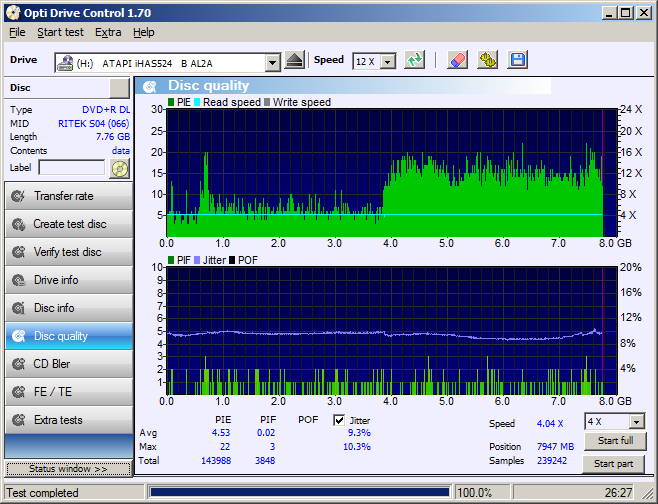Image resolution: width=658 pixels, height=504 pixels.
Task: Click the Samples value 239242
Action: tap(552, 460)
